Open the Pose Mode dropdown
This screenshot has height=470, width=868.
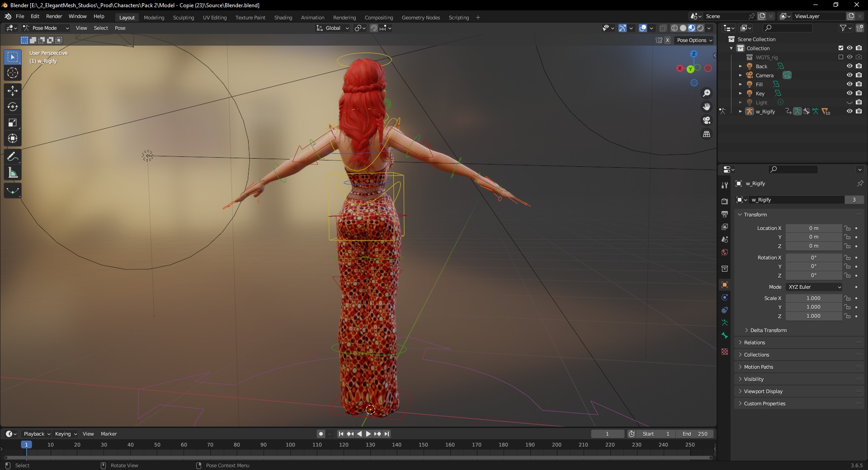click(47, 28)
